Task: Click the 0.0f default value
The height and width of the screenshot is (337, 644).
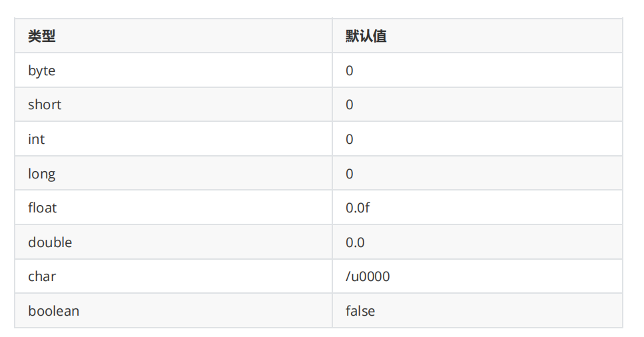Action: [358, 208]
